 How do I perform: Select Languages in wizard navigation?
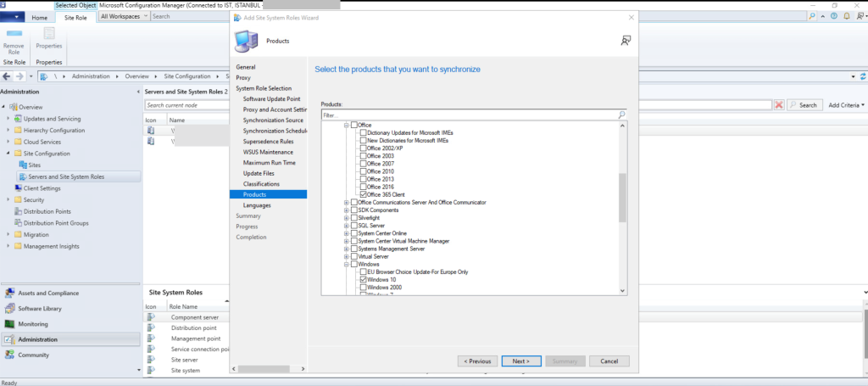[x=257, y=205]
